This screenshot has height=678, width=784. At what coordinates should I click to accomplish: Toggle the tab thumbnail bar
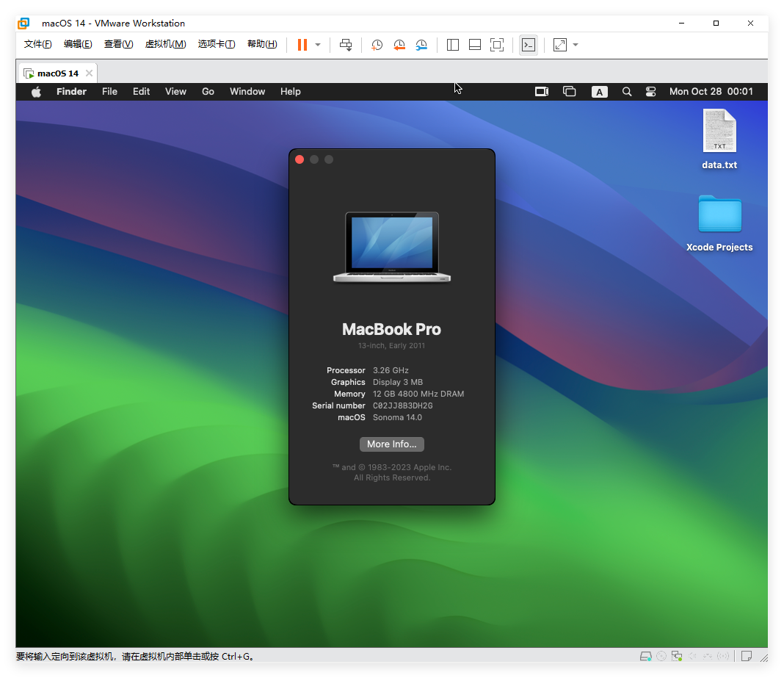click(474, 45)
